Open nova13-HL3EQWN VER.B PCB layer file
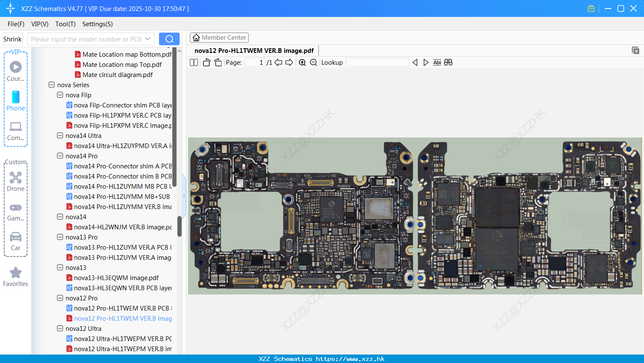The height and width of the screenshot is (363, 644). (x=119, y=288)
